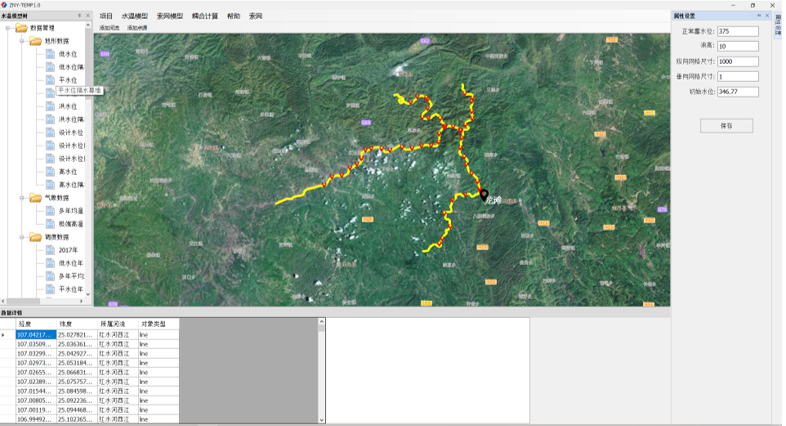This screenshot has height=426, width=786.
Task: Select the 洪水位隔 tree item
Action: tap(71, 119)
